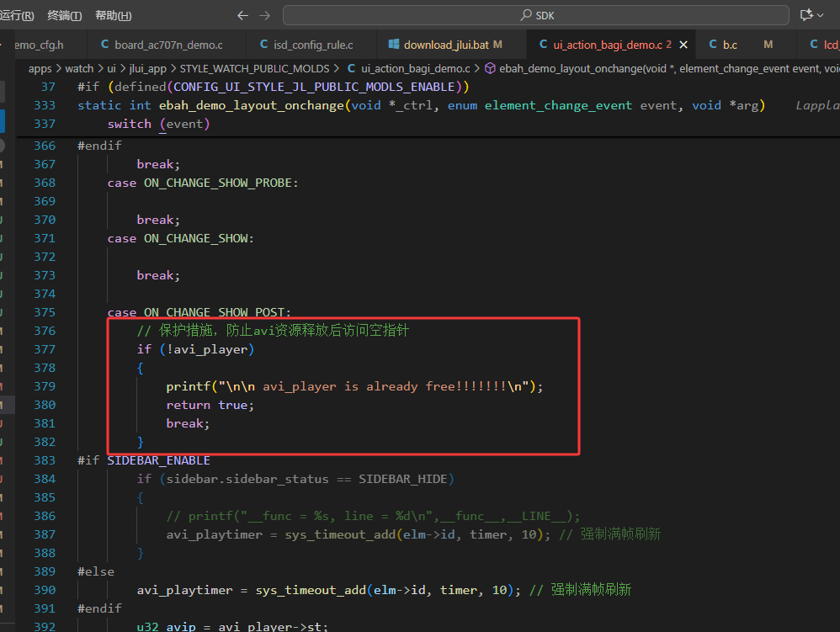Click the #if SIDEBAR_ENABLE directive
This screenshot has height=632, width=840.
(x=144, y=460)
